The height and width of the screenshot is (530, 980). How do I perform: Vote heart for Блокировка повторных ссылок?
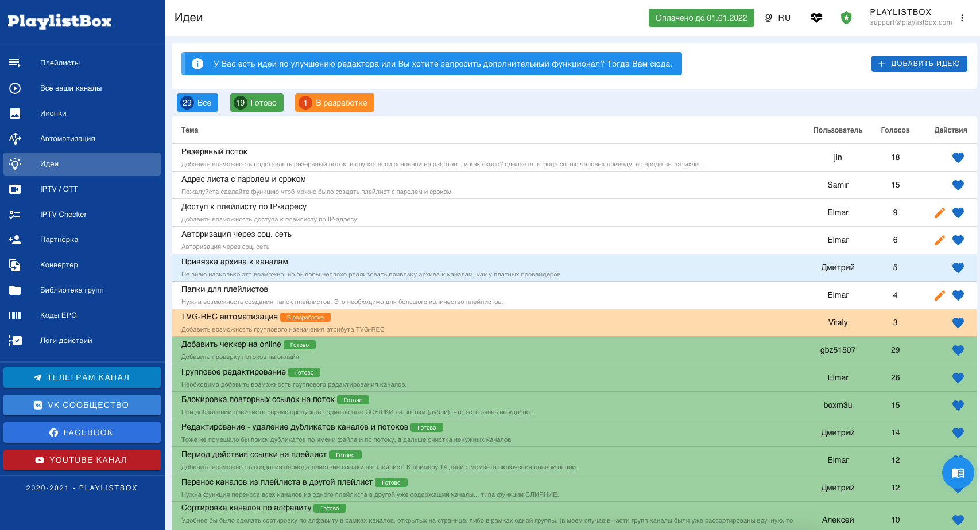click(x=958, y=406)
